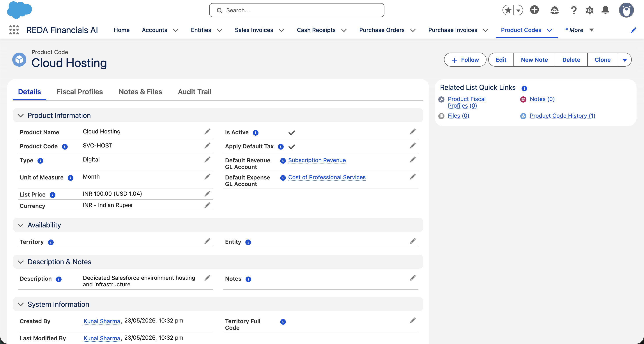The width and height of the screenshot is (644, 344).
Task: Switch to the Audit Trail tab
Action: (x=195, y=92)
